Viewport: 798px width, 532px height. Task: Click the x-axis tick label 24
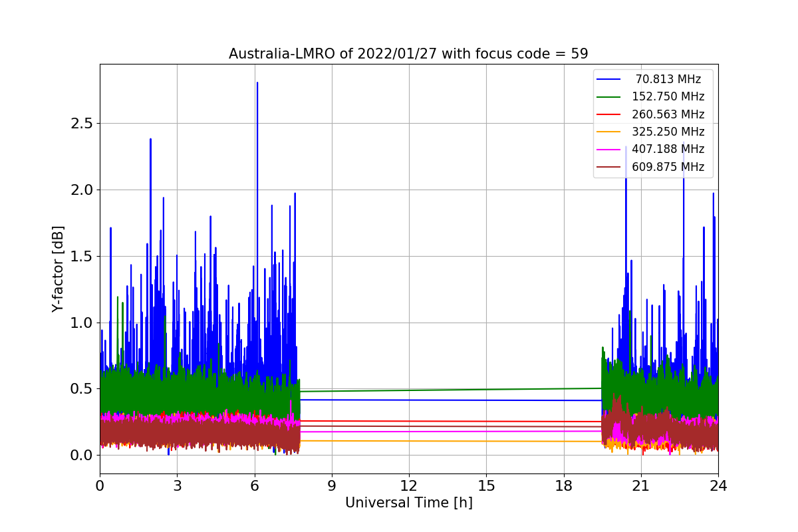pos(718,485)
